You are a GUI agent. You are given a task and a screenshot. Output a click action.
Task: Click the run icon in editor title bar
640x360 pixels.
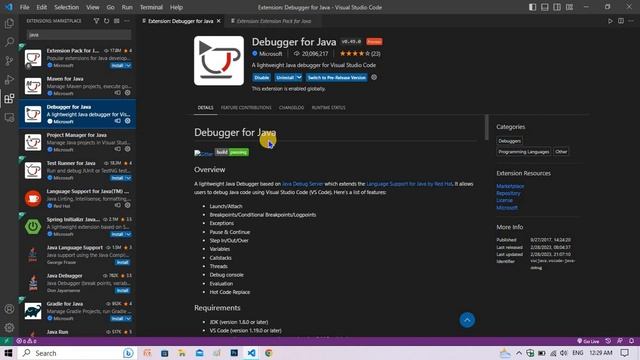610,21
